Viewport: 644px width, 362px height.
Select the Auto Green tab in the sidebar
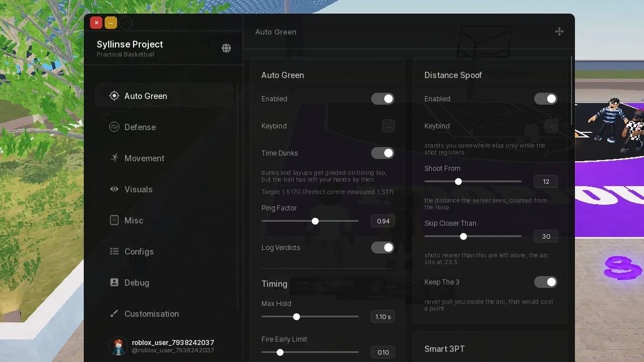coord(164,96)
